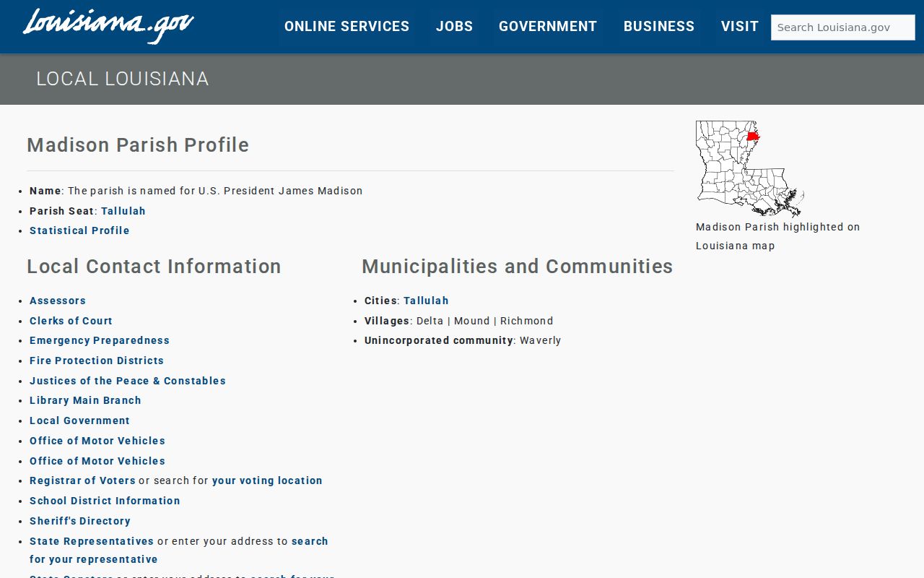The width and height of the screenshot is (924, 578).
Task: Click the map caption 'Madison Parish highlighted'
Action: tap(778, 236)
